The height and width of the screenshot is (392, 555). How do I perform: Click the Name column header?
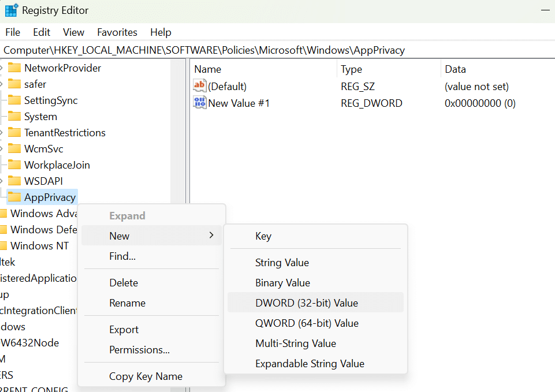[x=263, y=69]
